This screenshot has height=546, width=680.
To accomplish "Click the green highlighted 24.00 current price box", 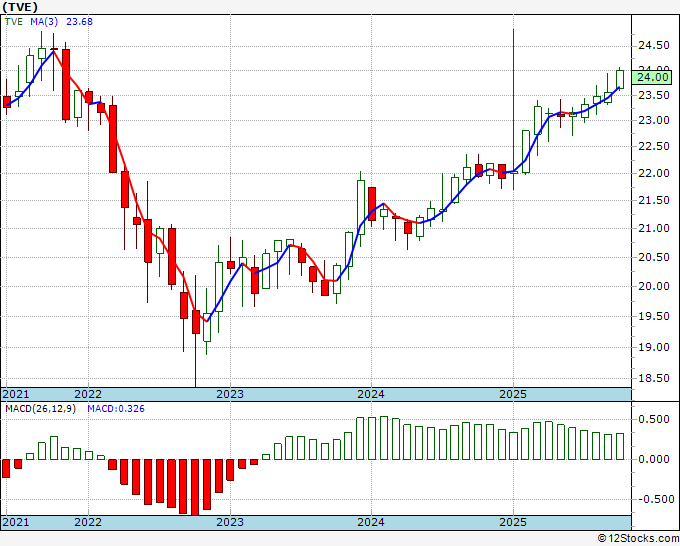I will point(654,77).
